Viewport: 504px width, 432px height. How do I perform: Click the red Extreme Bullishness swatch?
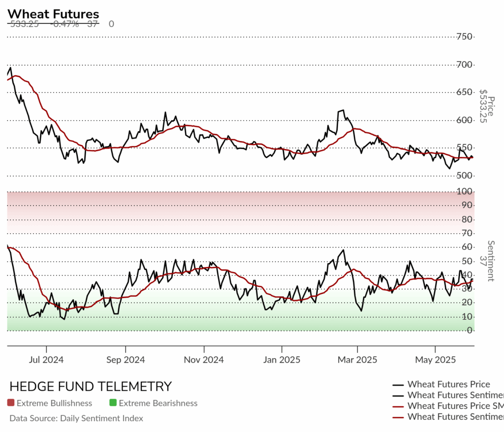click(11, 403)
